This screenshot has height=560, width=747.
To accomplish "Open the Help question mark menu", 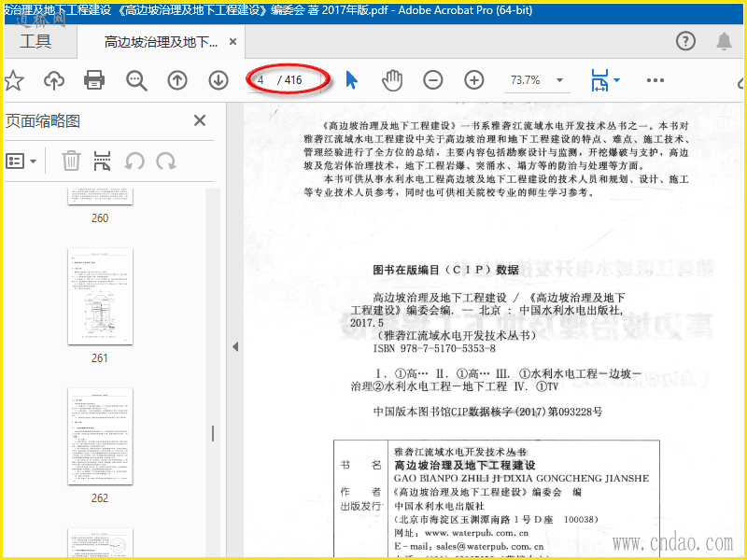I will [685, 41].
